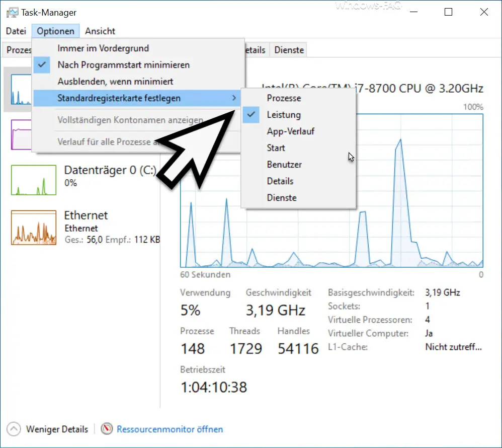502x448 pixels.
Task: Click the Virtueller Computer Ja value
Action: point(429,333)
